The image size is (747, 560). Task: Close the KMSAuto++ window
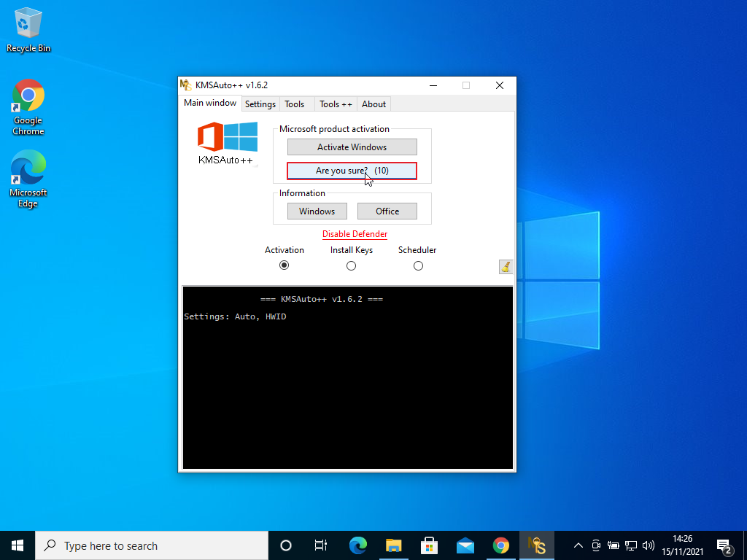click(x=499, y=85)
